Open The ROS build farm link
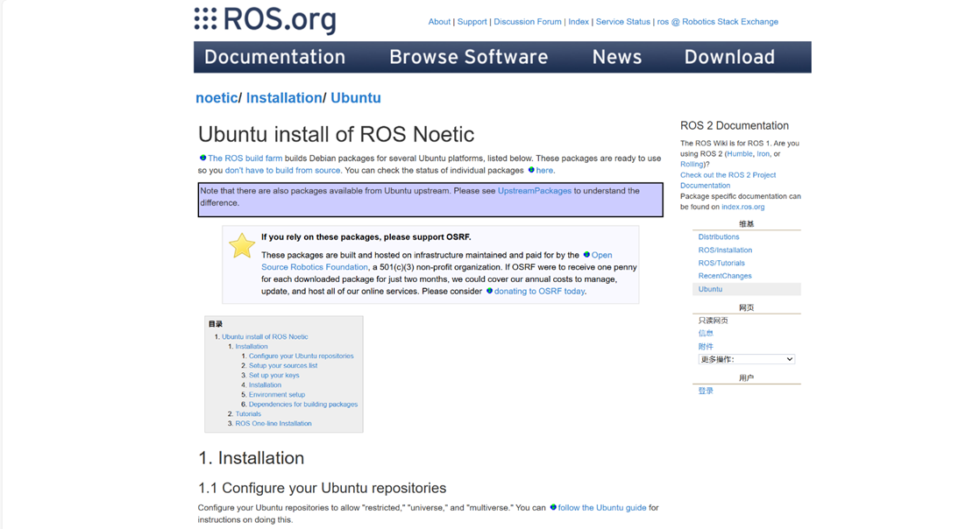980x529 pixels. [x=245, y=158]
